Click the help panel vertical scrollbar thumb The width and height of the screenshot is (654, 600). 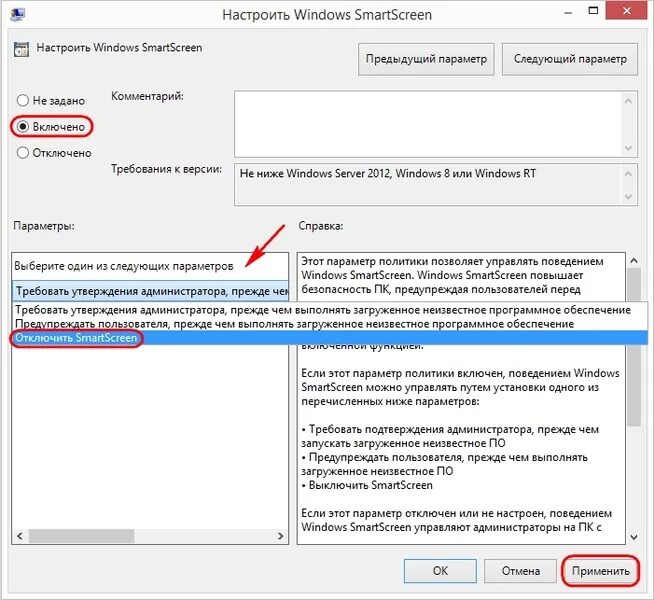pyautogui.click(x=634, y=346)
